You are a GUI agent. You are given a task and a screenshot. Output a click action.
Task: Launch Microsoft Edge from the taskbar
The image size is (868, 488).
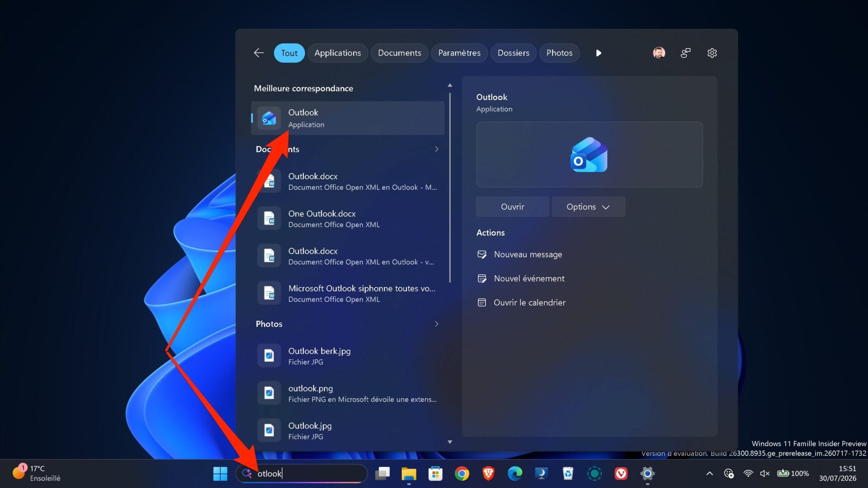coord(514,473)
